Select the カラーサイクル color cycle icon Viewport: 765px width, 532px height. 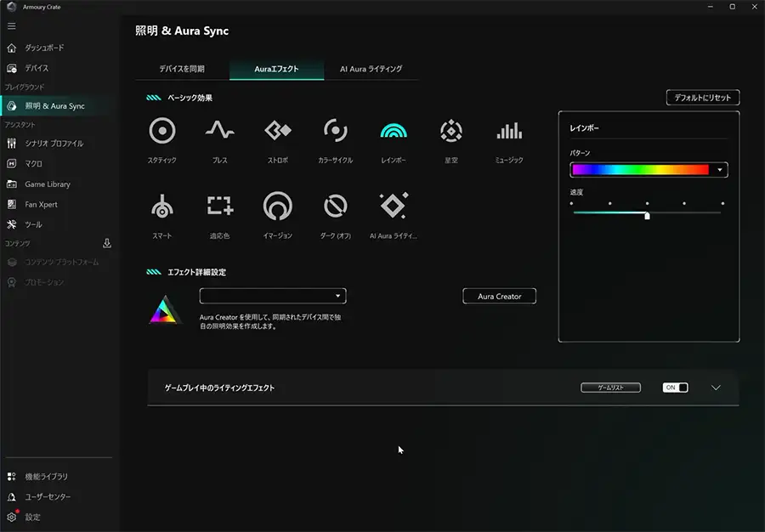click(335, 130)
